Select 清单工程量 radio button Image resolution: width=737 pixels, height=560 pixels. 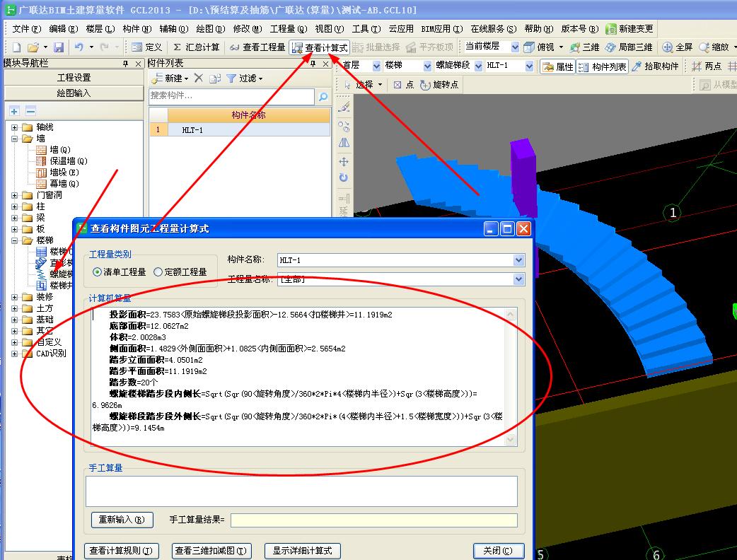coord(97,272)
